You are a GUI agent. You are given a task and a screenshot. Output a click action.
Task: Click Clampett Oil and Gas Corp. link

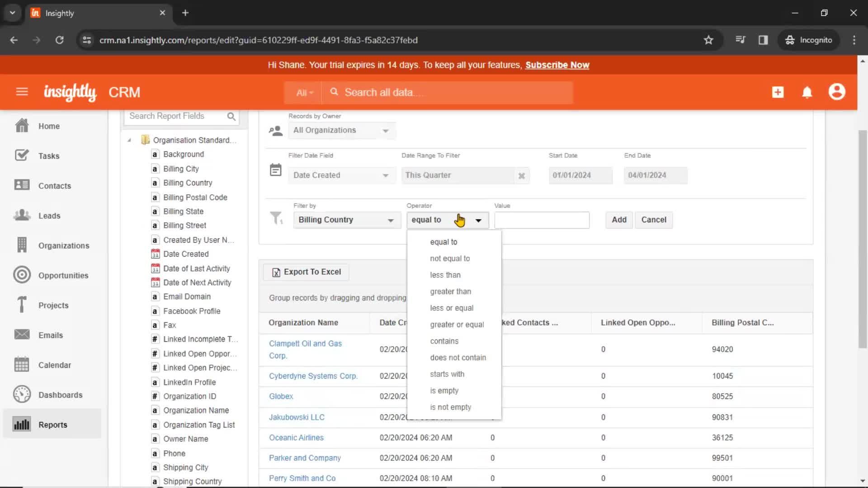pos(306,349)
